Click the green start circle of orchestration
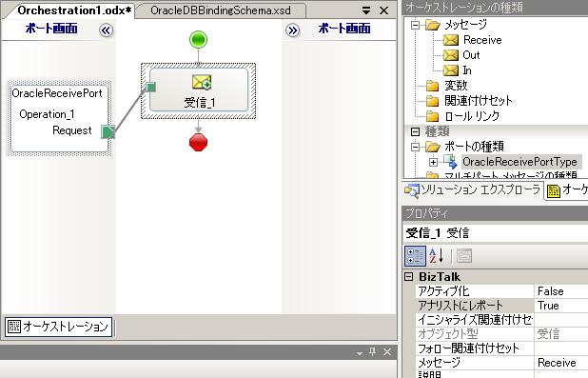 coord(198,39)
